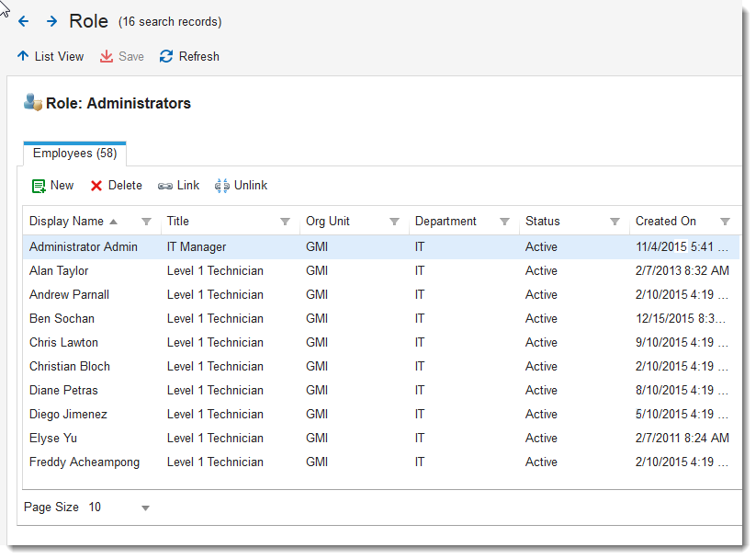Go back with the left arrow
The width and height of the screenshot is (756, 559).
click(24, 21)
